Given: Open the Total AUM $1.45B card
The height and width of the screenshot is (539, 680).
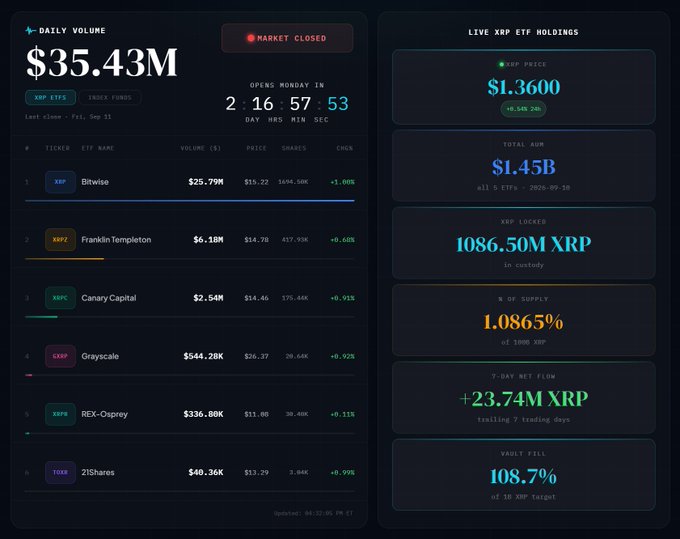Looking at the screenshot, I should [523, 166].
